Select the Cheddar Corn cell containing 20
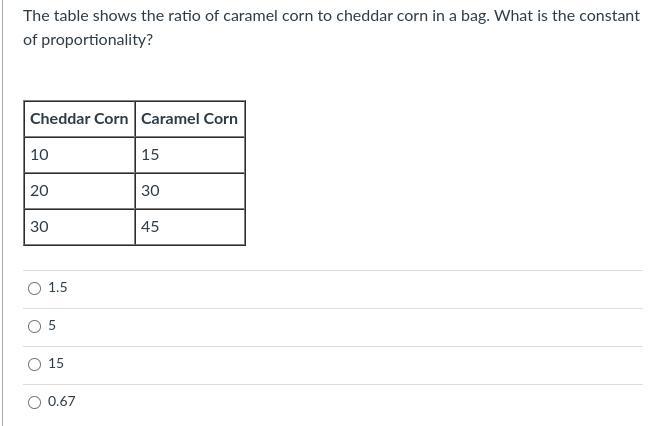Viewport: 652px width, 426px height. tap(80, 191)
